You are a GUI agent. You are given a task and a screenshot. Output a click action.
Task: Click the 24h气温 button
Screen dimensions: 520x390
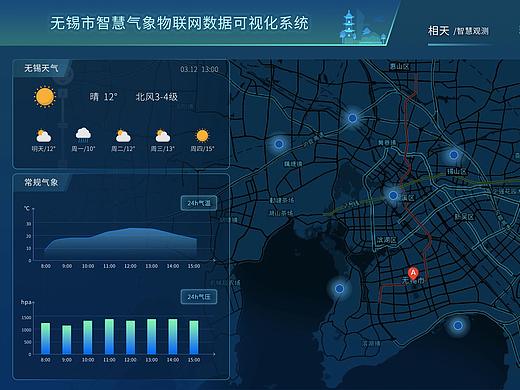[199, 203]
